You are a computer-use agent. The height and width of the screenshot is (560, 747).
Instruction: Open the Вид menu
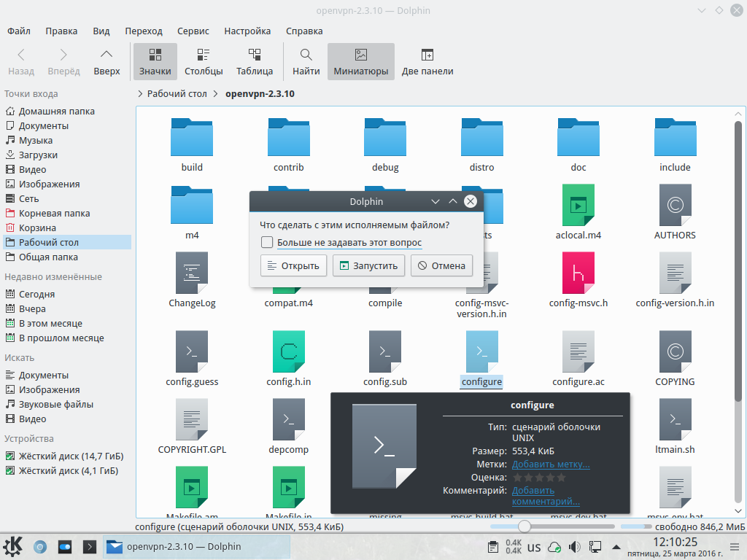tap(101, 31)
